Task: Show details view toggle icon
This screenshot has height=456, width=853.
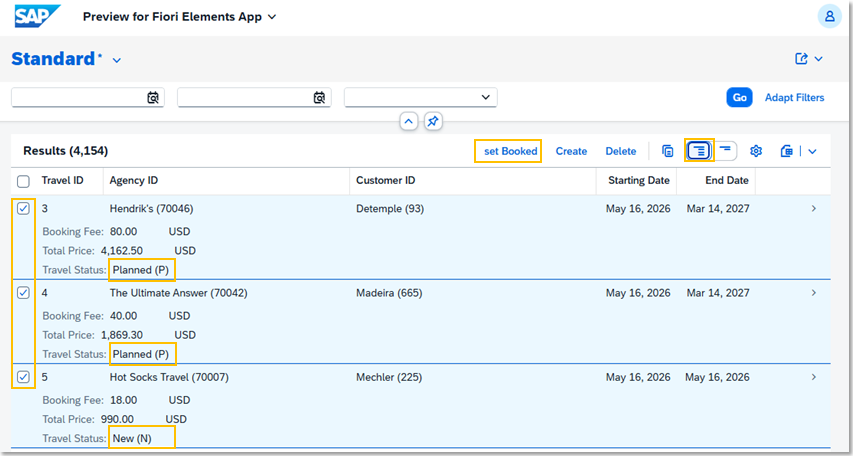Action: tap(700, 151)
